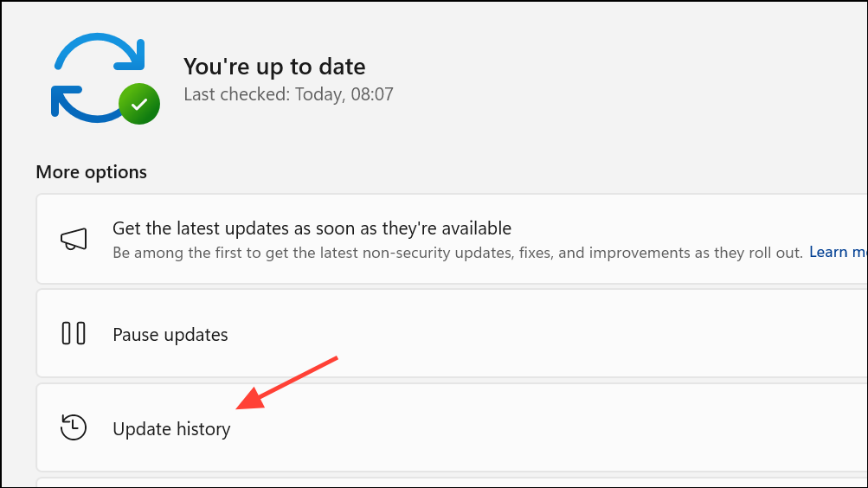Click the clock history icon
Image resolution: width=868 pixels, height=488 pixels.
tap(74, 427)
